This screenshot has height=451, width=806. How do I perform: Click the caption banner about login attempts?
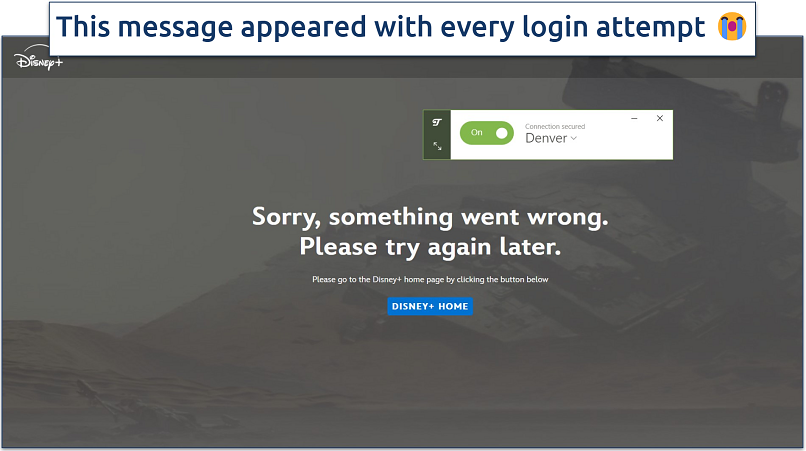coord(402,29)
